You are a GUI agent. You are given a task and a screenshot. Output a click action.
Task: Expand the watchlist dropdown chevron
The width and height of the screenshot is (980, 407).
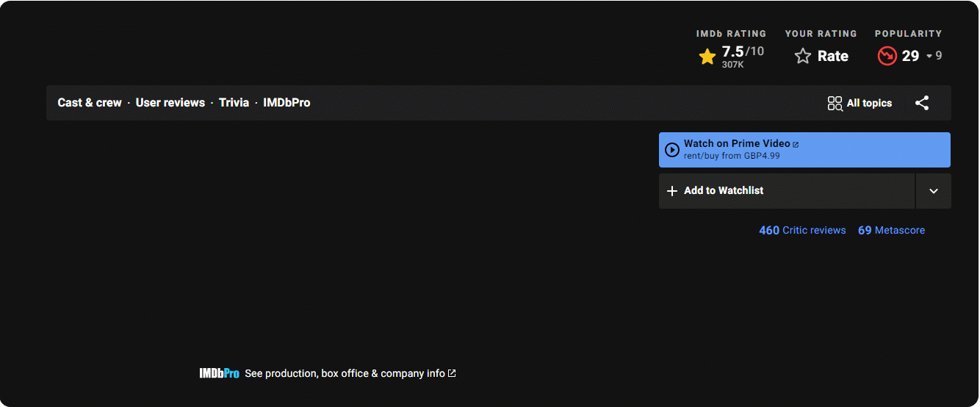tap(933, 191)
